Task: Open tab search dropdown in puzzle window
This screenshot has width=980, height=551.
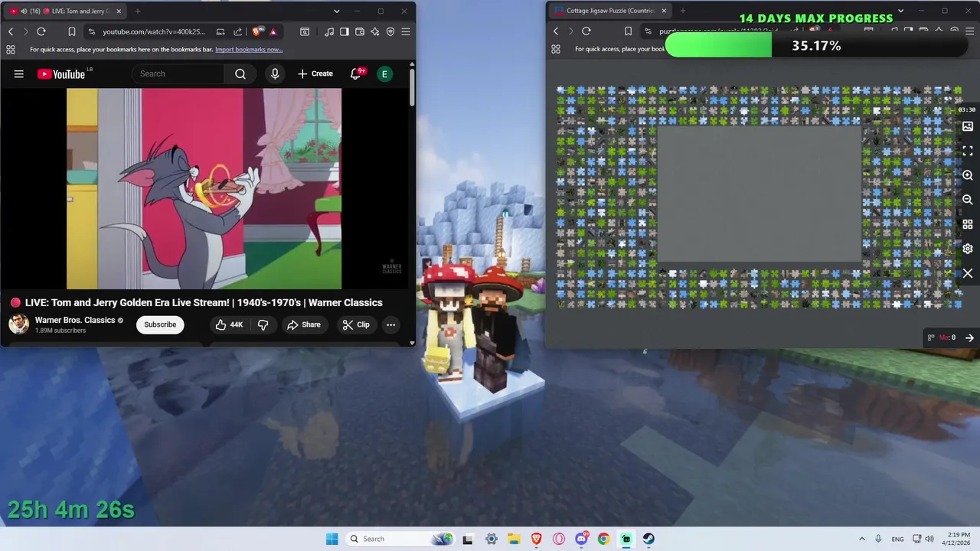Action: (901, 11)
